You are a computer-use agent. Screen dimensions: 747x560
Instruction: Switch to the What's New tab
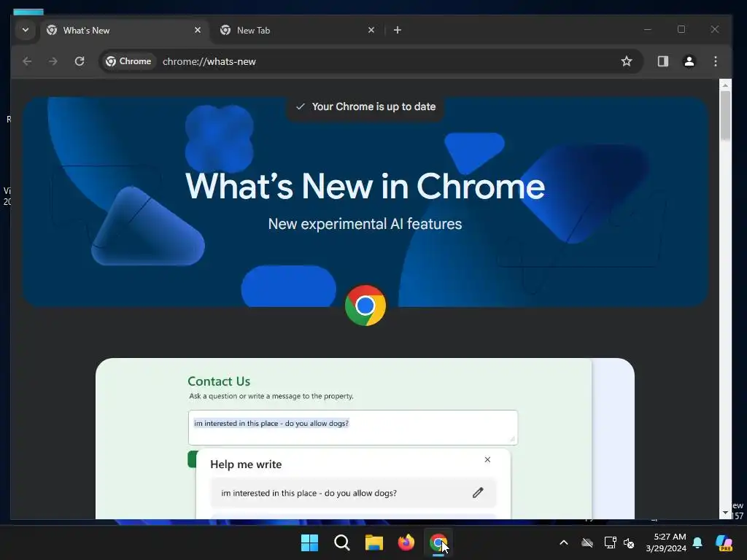124,31
